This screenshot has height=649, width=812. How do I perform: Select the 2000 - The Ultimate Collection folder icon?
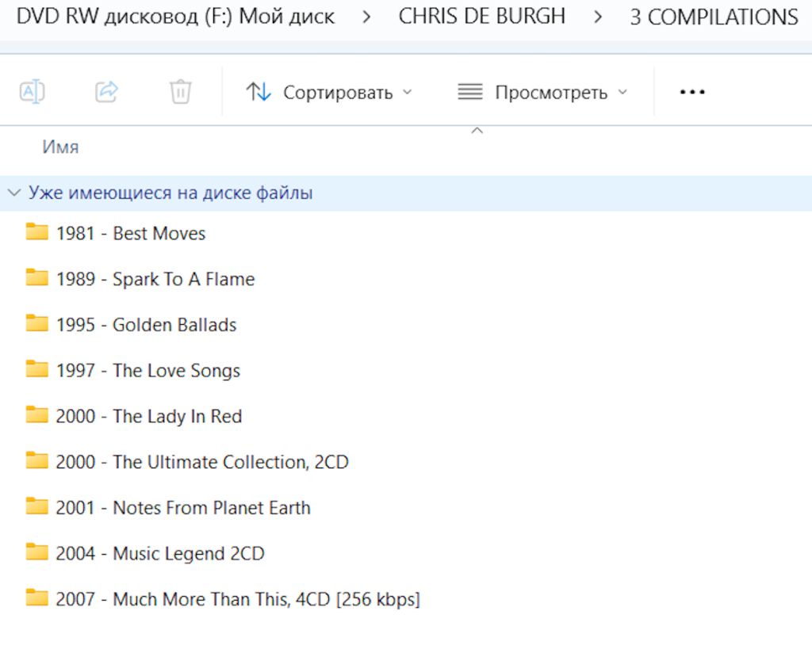tap(36, 460)
